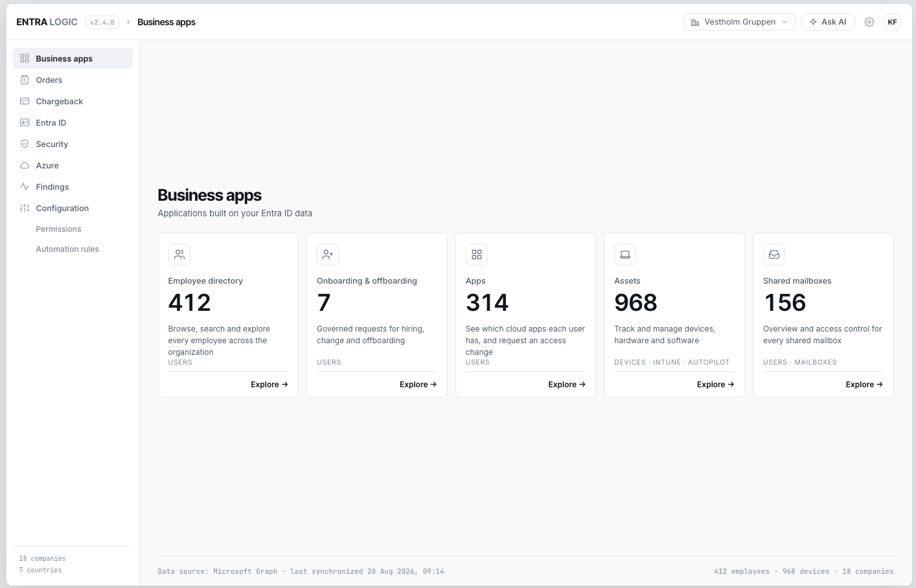Click the 'Assets' card title
The image size is (916, 588).
click(627, 281)
